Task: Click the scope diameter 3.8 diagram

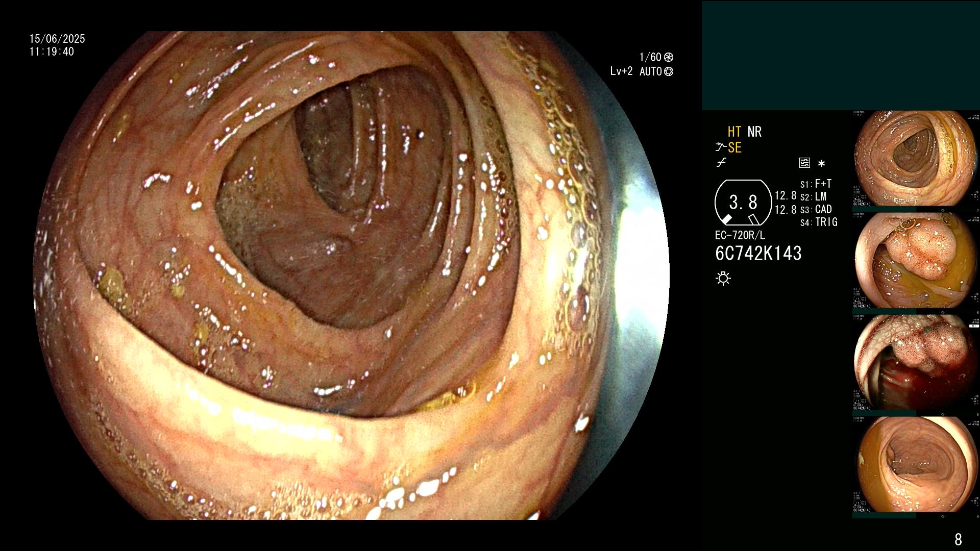Action: pos(743,203)
